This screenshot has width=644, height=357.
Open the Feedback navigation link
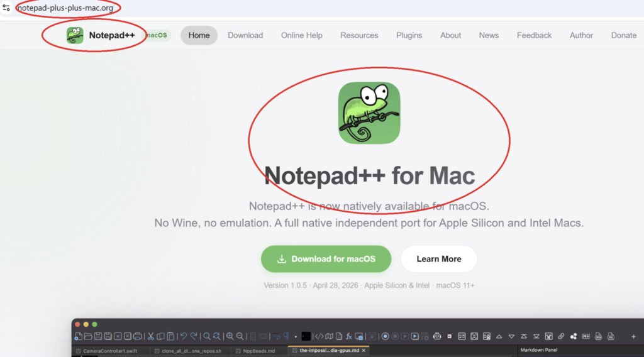534,35
